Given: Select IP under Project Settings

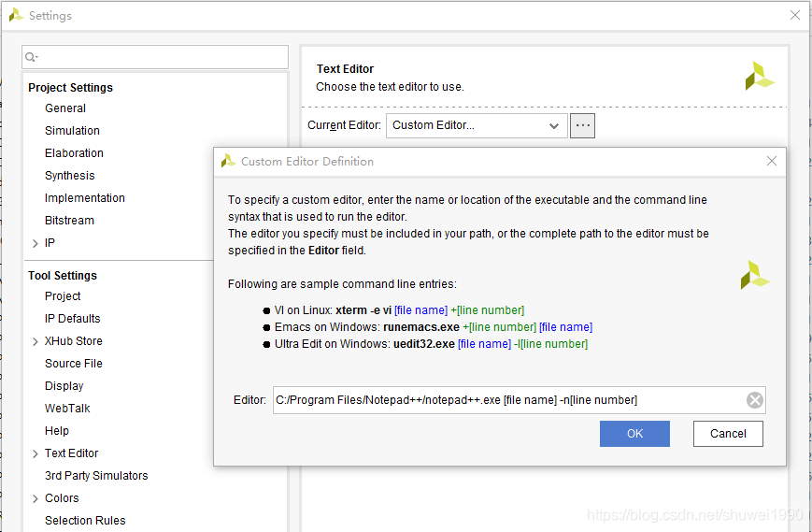Looking at the screenshot, I should 50,243.
